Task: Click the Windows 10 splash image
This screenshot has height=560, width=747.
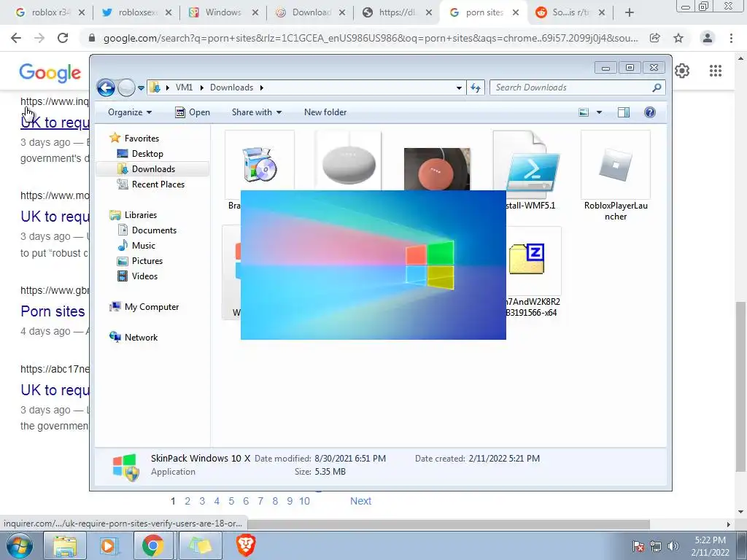Action: (373, 265)
